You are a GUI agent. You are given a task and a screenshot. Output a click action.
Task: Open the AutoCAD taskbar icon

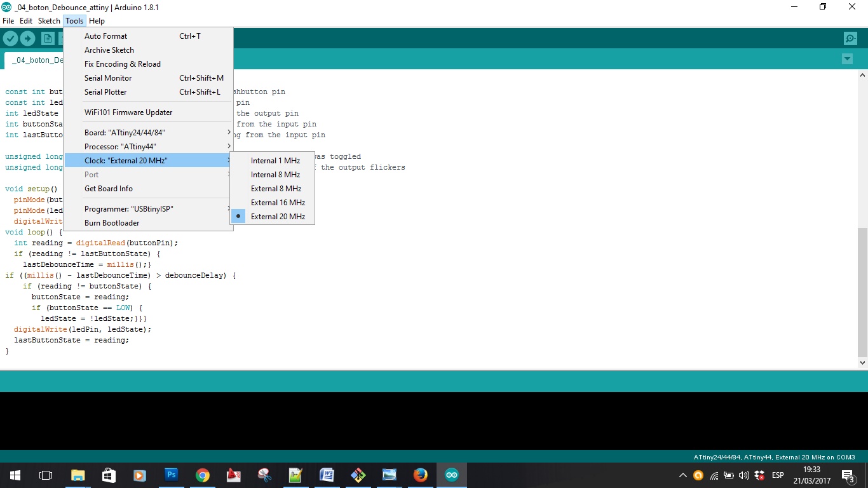click(233, 475)
